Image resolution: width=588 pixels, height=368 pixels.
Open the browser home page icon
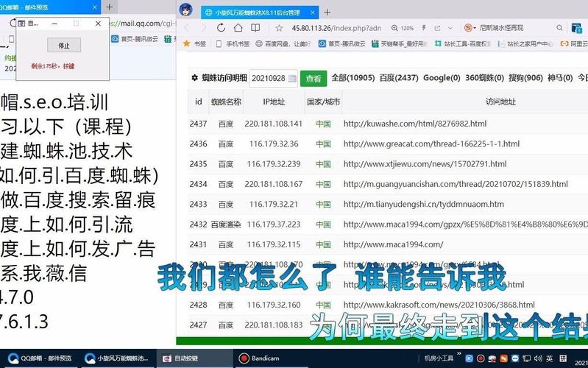pyautogui.click(x=238, y=28)
